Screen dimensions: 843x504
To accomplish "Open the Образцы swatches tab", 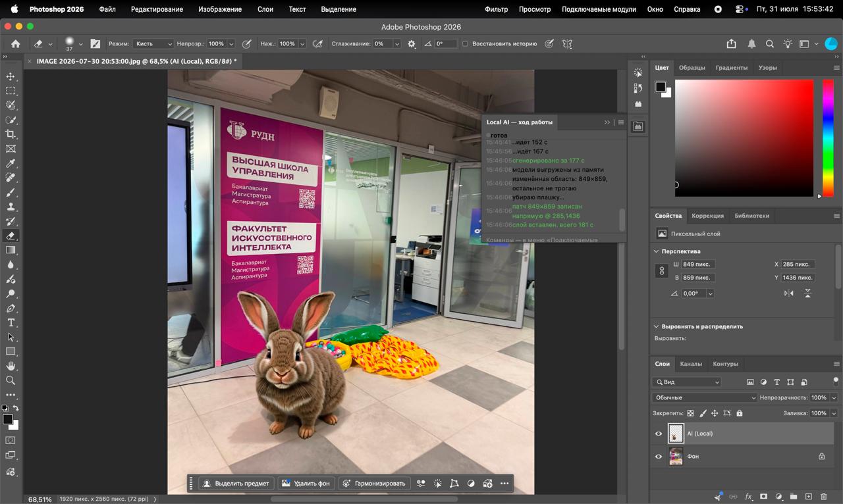I will click(x=692, y=68).
